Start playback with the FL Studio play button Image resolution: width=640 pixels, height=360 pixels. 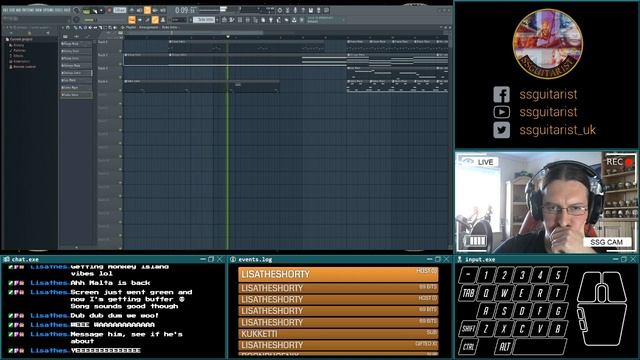pyautogui.click(x=95, y=11)
